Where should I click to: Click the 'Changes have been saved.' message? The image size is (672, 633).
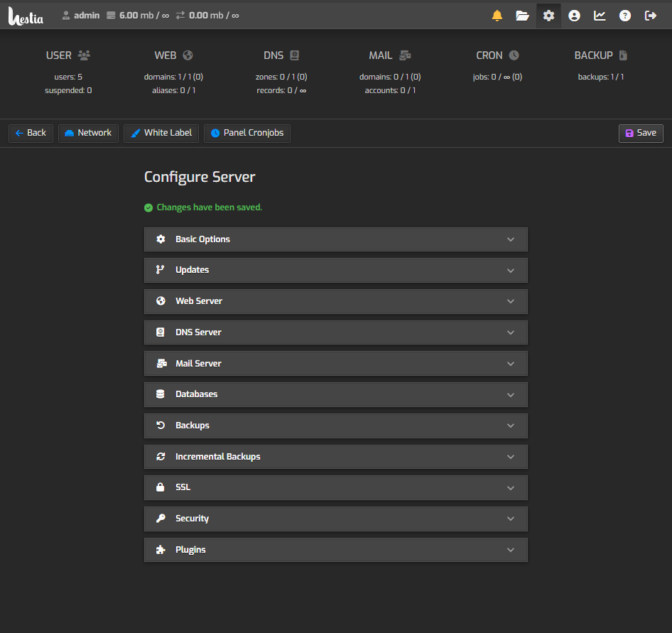click(x=209, y=207)
